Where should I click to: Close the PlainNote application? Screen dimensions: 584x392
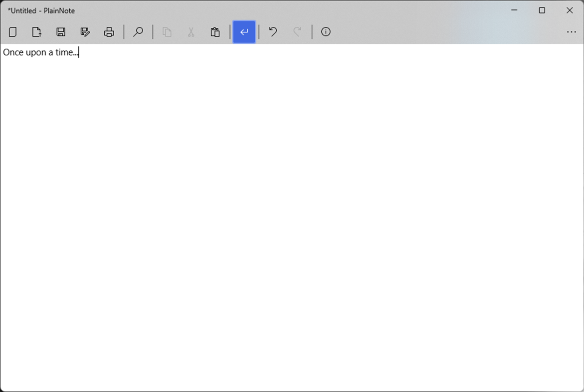[570, 10]
